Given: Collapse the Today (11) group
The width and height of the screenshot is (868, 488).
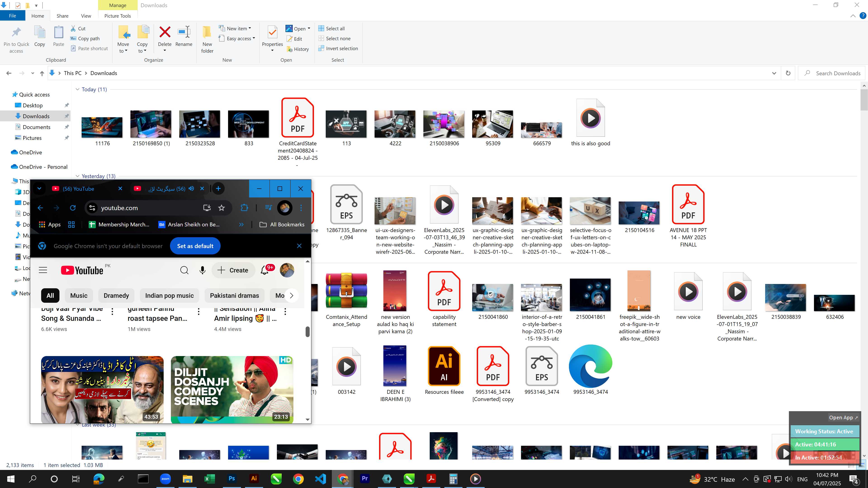Looking at the screenshot, I should point(78,89).
